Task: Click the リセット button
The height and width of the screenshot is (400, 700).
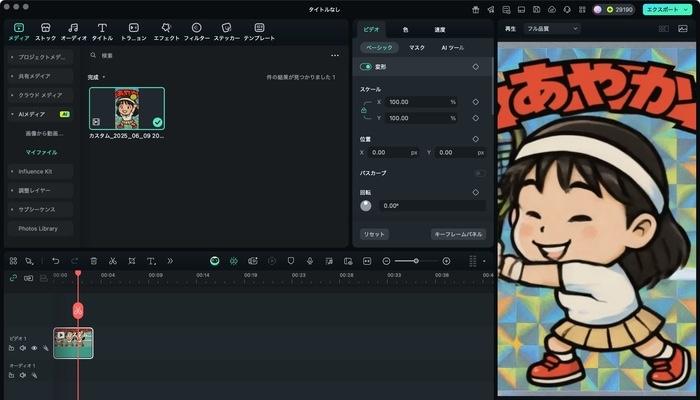Action: coord(374,234)
